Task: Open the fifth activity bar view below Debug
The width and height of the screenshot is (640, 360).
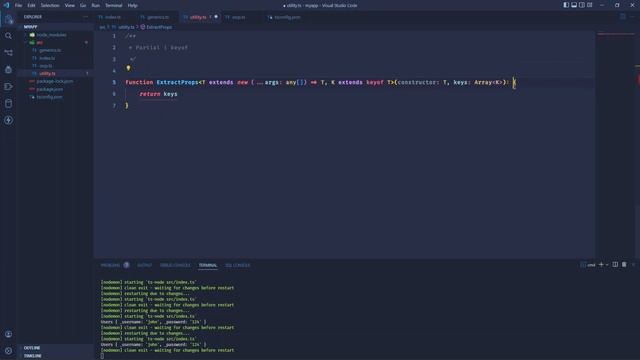Action: [9, 87]
